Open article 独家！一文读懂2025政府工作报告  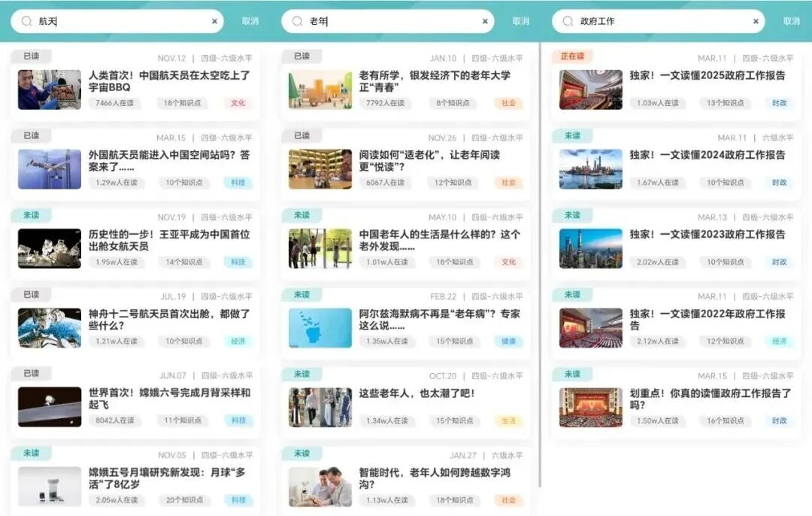coord(707,76)
